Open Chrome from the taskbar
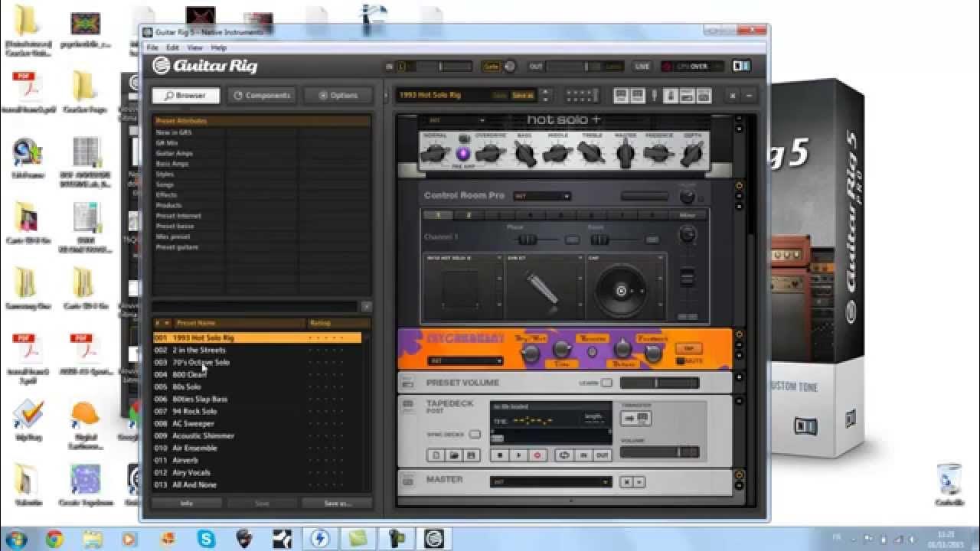The width and height of the screenshot is (980, 551). click(54, 539)
